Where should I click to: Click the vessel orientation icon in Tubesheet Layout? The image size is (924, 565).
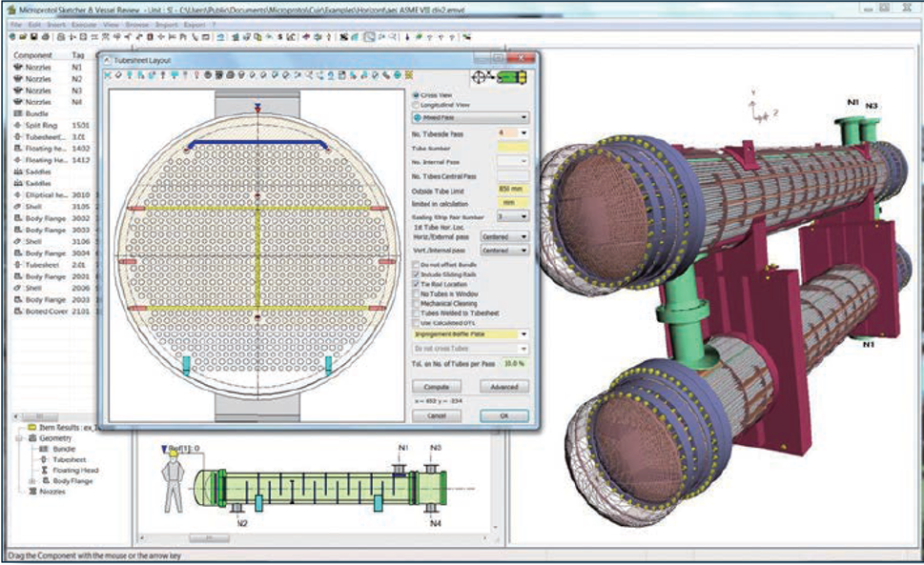(500, 77)
